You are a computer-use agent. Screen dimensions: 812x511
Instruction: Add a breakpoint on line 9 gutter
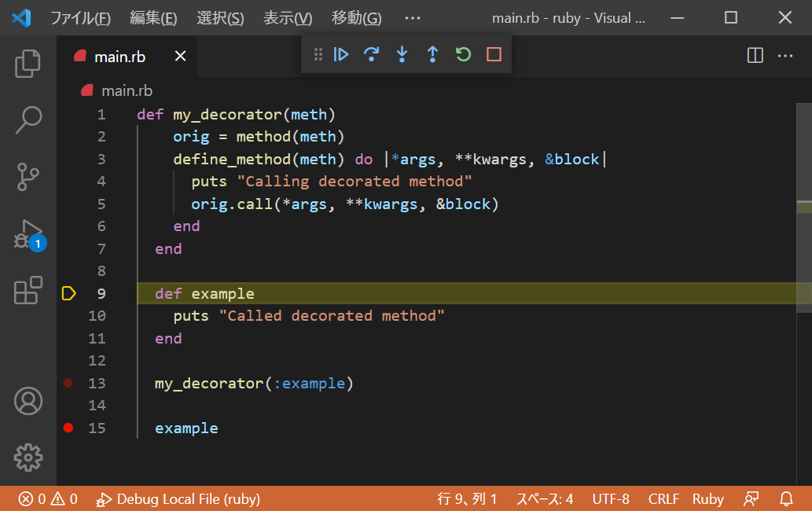click(x=68, y=293)
